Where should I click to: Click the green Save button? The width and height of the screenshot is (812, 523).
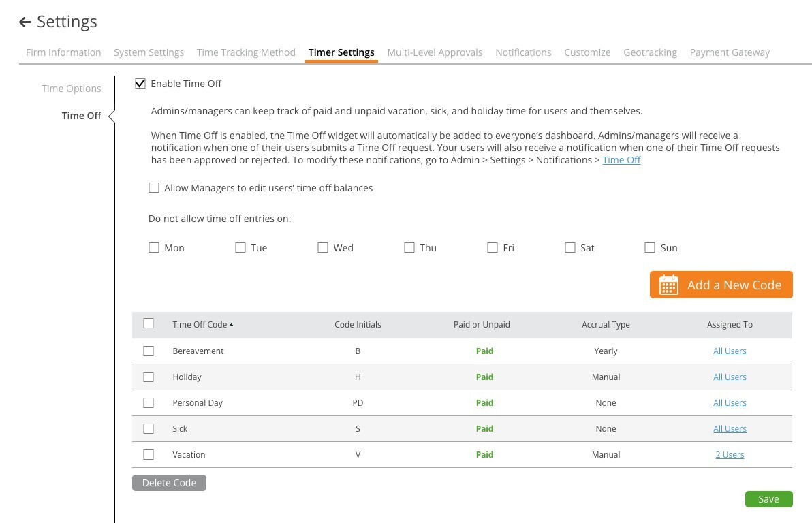769,498
